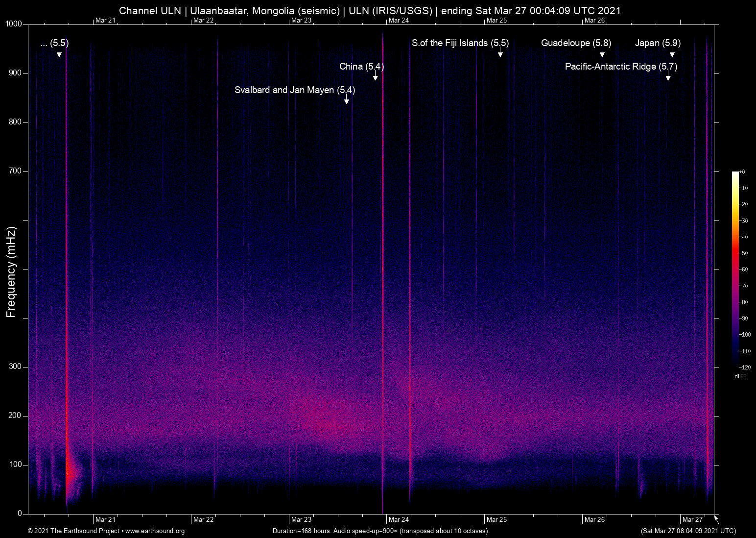This screenshot has height=538, width=756.
Task: Select the S.of the Fiji Islands (5.5) marker
Action: coord(460,43)
